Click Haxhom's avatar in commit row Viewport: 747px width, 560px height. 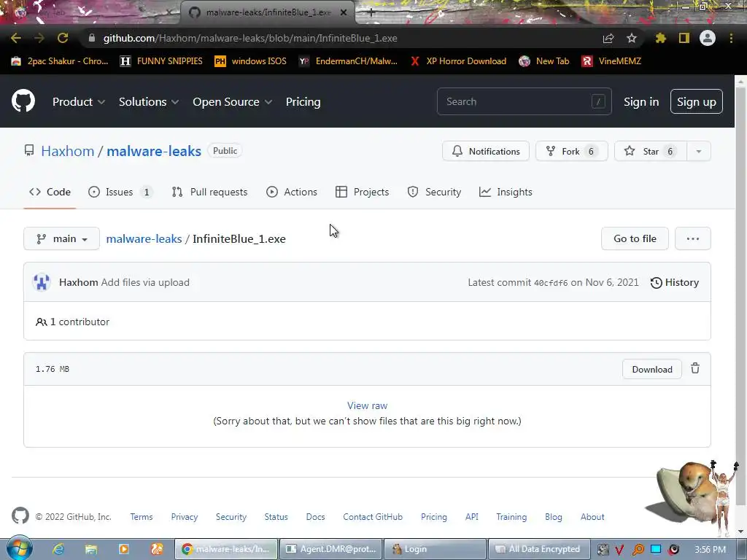[42, 282]
